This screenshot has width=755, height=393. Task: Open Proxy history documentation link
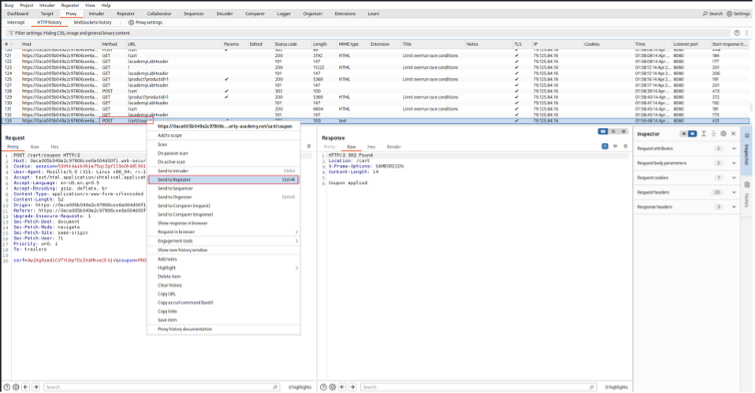click(x=223, y=329)
